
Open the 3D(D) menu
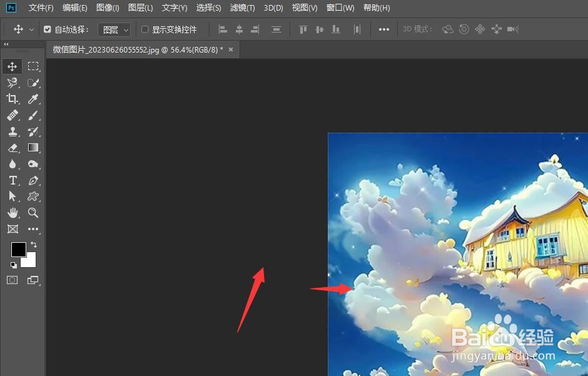(x=273, y=8)
